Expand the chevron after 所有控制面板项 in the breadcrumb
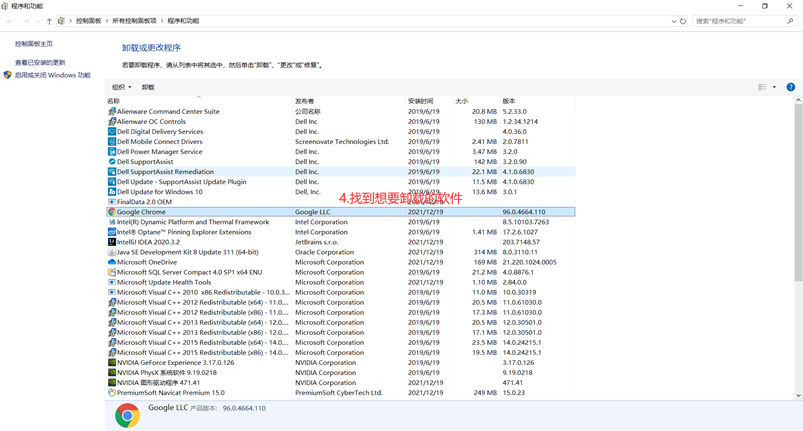This screenshot has height=431, width=803. pos(162,21)
